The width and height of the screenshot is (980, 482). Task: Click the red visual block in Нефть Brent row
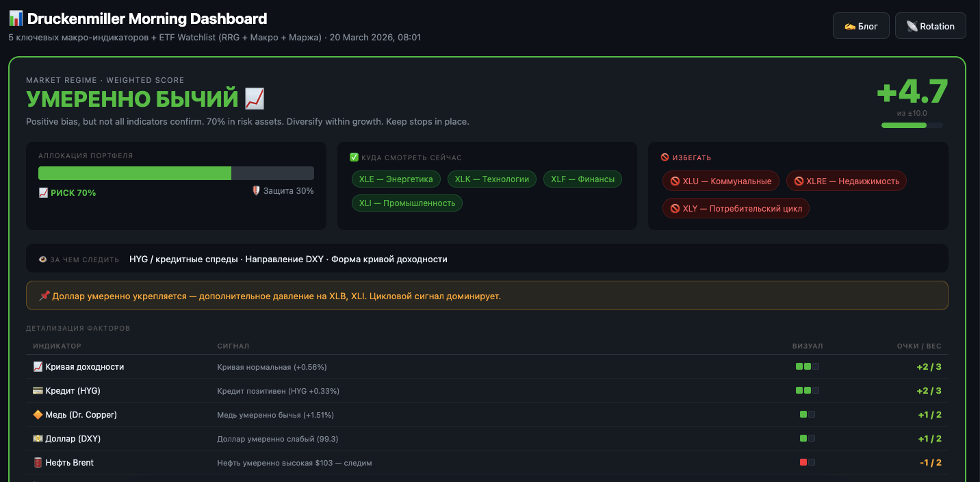[x=803, y=463]
